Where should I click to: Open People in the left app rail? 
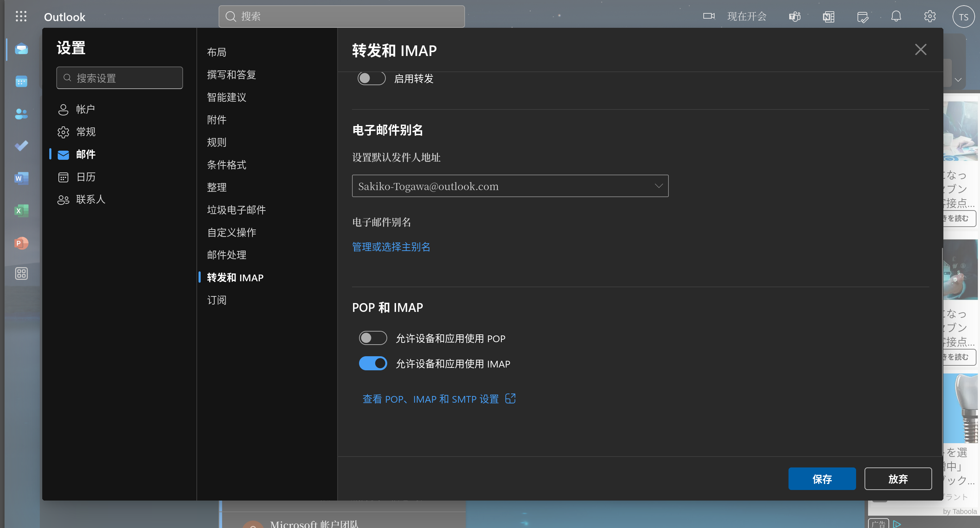click(21, 113)
